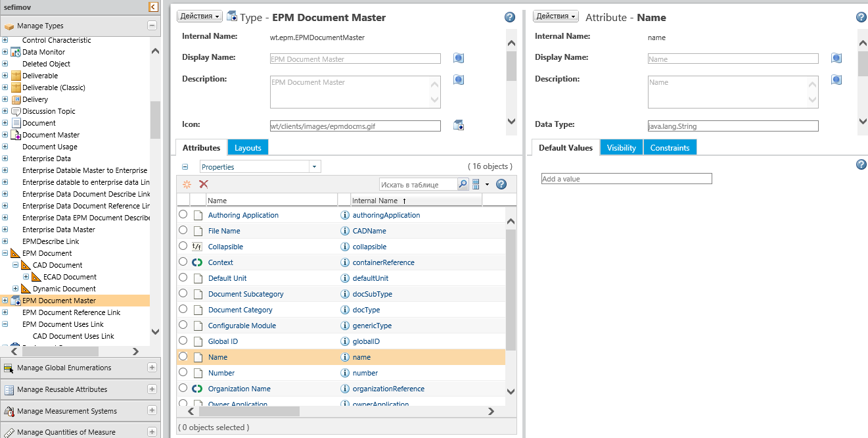Click help icon in Default Values tab
Screen dimensions: 868x438
click(x=861, y=164)
